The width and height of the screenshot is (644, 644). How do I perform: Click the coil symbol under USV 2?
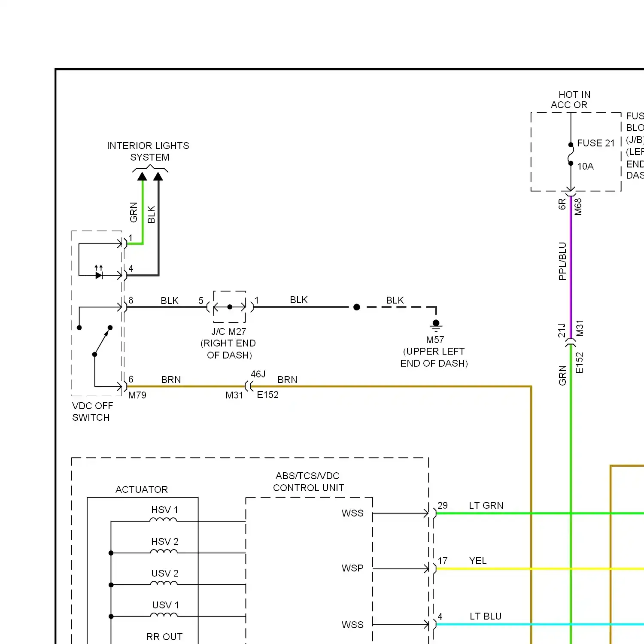tap(164, 583)
